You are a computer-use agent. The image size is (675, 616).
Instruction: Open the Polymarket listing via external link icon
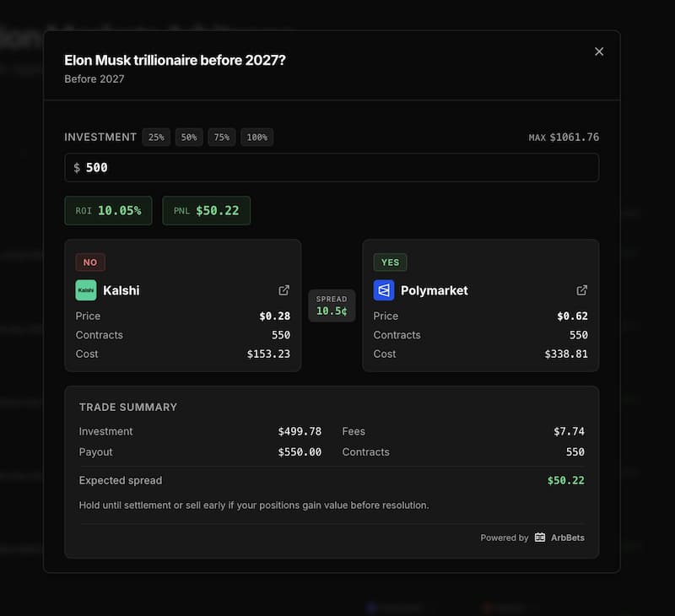pyautogui.click(x=582, y=289)
